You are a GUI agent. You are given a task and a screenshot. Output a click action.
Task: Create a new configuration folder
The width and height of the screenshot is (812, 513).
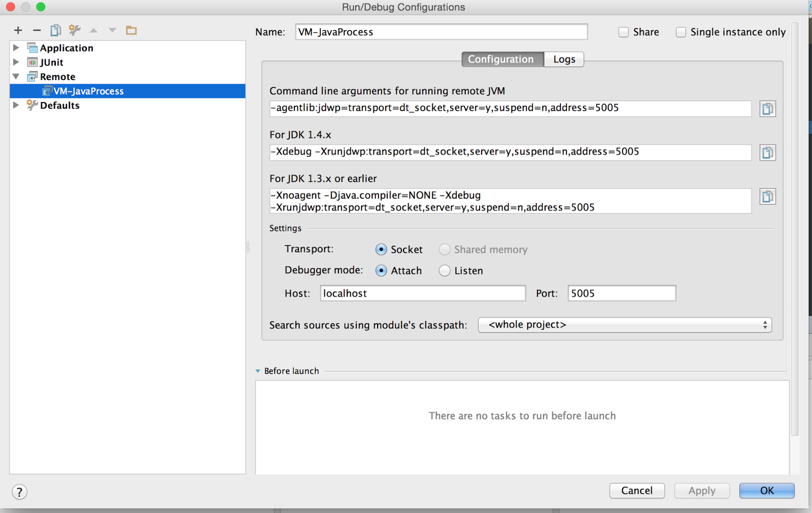(131, 30)
